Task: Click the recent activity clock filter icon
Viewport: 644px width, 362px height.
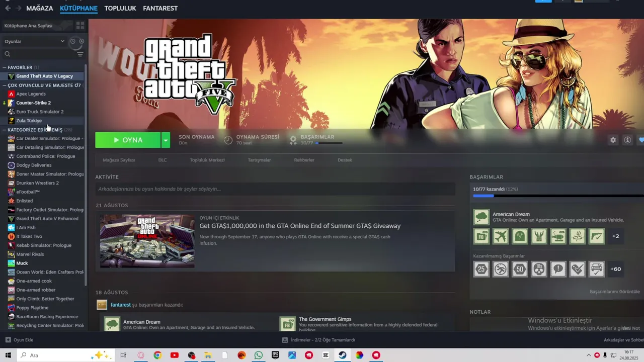Action: [72, 41]
